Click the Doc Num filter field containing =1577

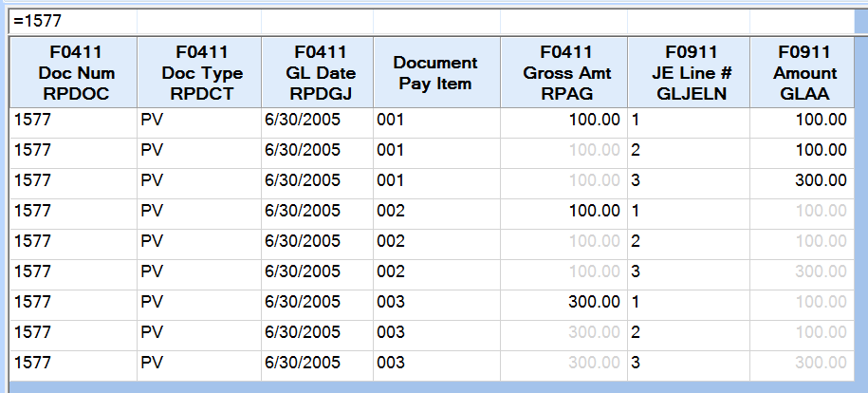pyautogui.click(x=73, y=20)
